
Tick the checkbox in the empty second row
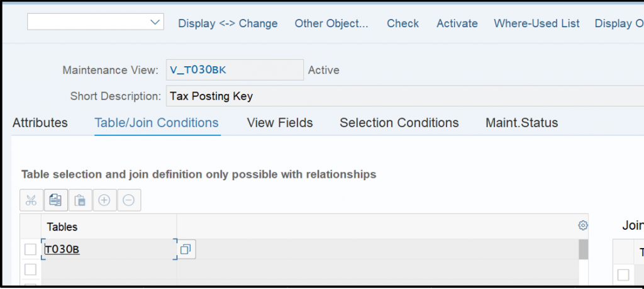30,269
